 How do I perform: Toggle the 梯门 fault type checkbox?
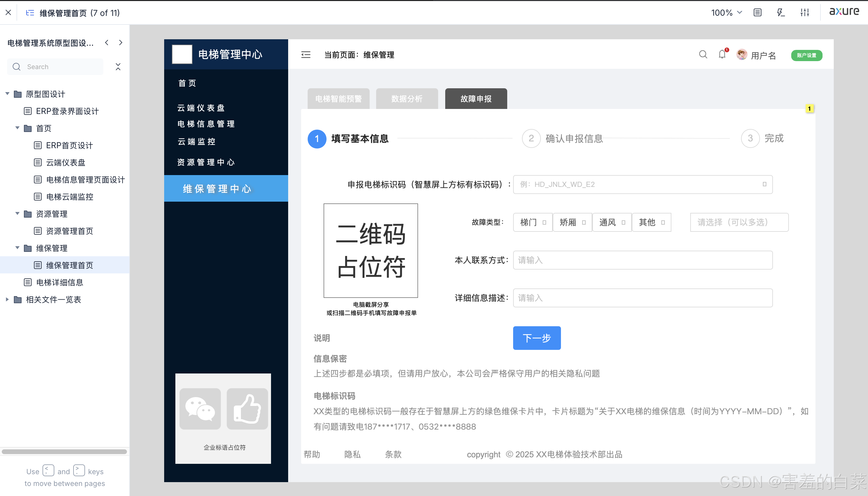point(544,222)
